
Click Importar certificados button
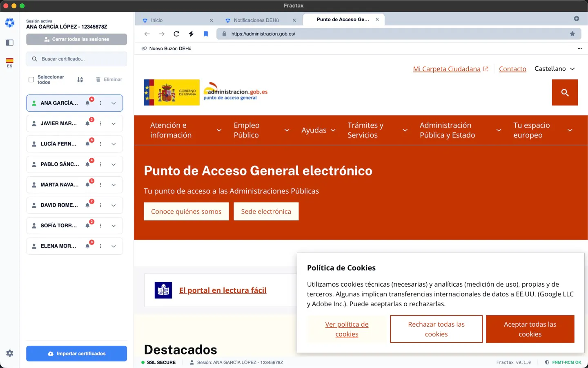point(77,354)
